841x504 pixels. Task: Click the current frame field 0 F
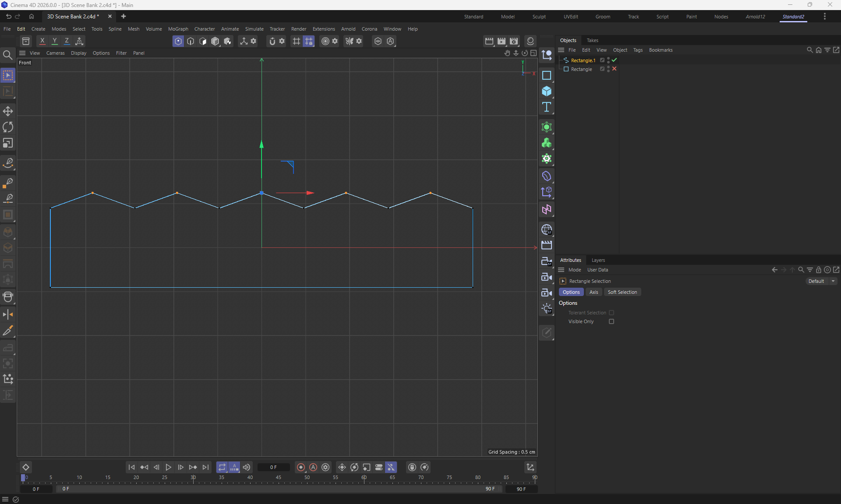pos(273,467)
